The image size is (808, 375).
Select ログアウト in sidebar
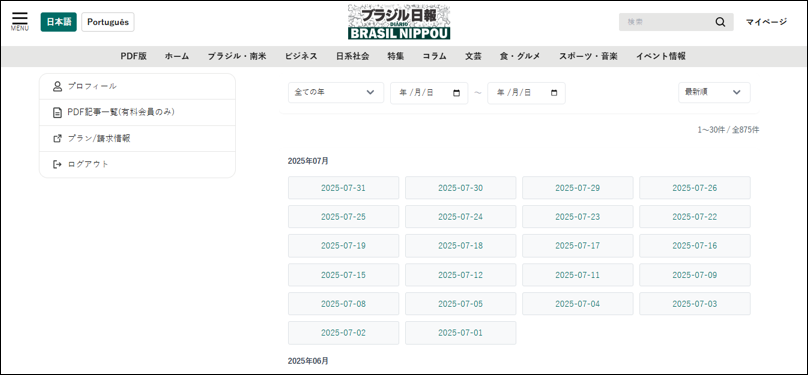pos(137,164)
